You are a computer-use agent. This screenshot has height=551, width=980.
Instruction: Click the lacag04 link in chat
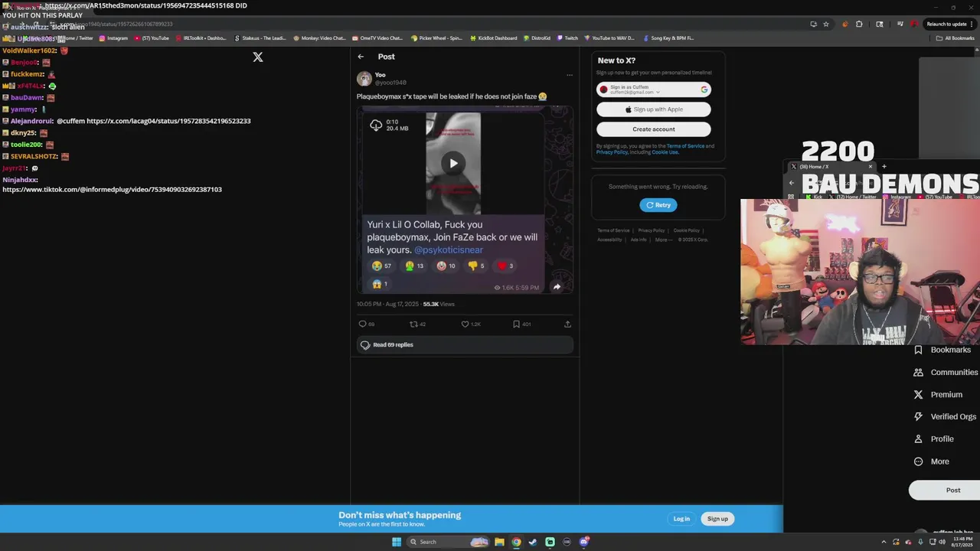(x=168, y=121)
